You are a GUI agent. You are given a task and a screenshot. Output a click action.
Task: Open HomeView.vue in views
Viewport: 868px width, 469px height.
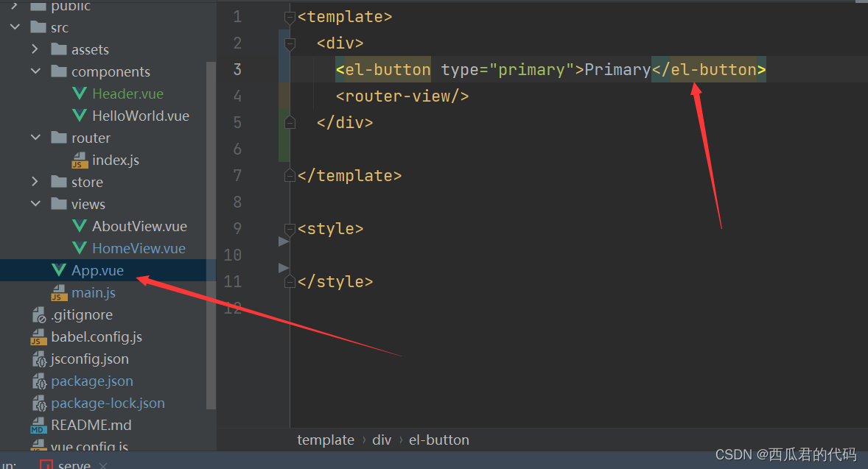[139, 248]
